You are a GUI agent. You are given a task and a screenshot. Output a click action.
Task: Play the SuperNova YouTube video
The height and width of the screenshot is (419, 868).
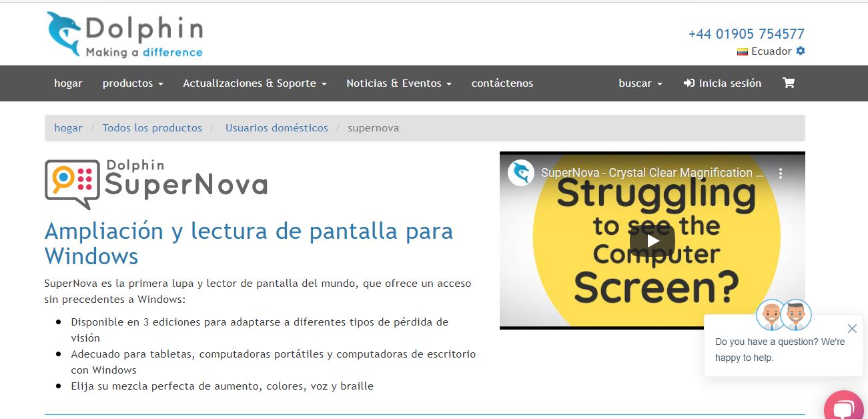(x=653, y=240)
